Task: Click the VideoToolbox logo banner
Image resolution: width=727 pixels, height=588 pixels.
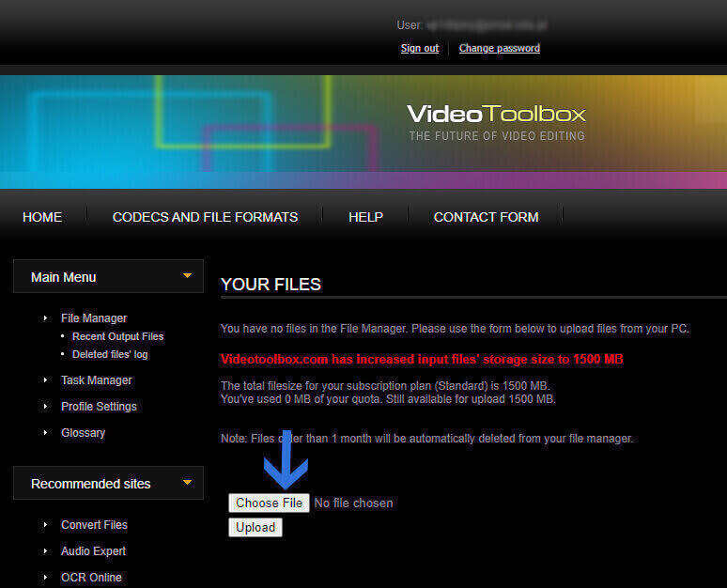Action: pyautogui.click(x=497, y=122)
